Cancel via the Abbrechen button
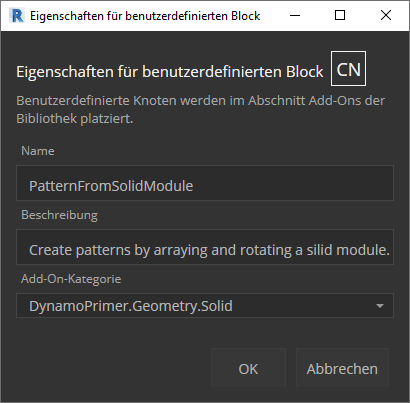The height and width of the screenshot is (403, 410). point(342,368)
